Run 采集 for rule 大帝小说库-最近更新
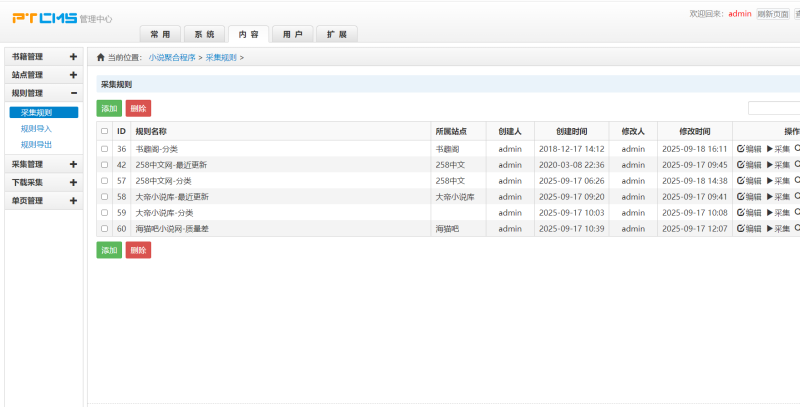The image size is (800, 407). pyautogui.click(x=778, y=196)
